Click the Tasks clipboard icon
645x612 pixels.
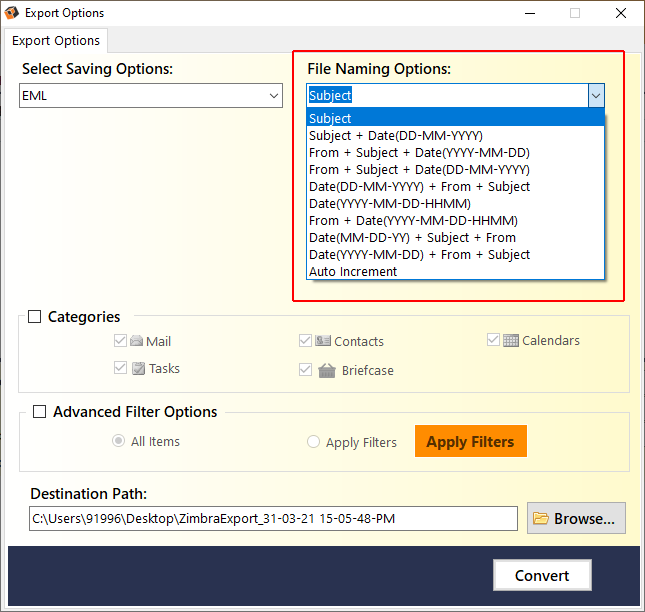[139, 369]
